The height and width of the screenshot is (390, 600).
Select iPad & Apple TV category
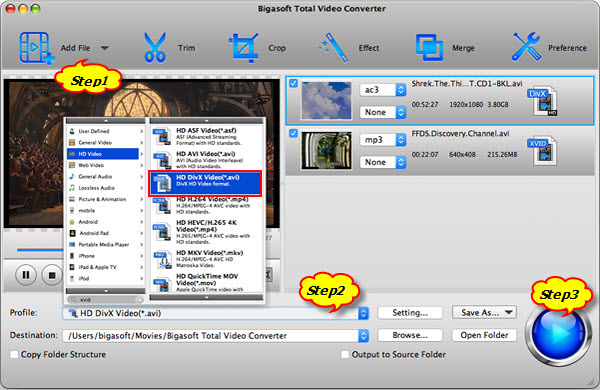104,267
